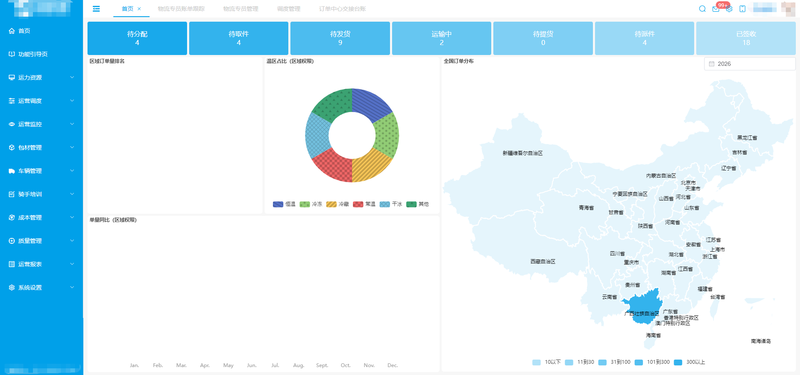Image resolution: width=800 pixels, height=375 pixels.
Task: Expand the 运力资源 sidebar menu
Action: tap(41, 78)
